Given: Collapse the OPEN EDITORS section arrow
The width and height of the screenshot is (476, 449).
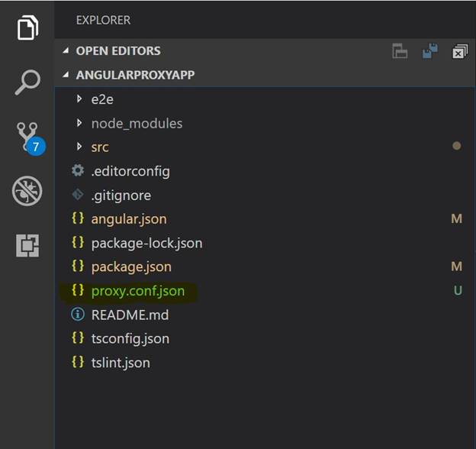Looking at the screenshot, I should click(66, 50).
